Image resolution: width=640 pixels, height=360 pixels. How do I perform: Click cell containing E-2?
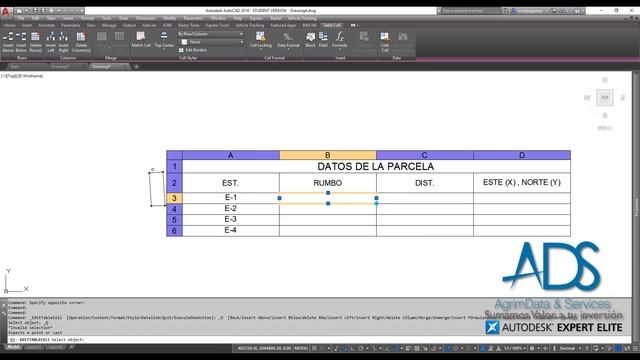231,209
